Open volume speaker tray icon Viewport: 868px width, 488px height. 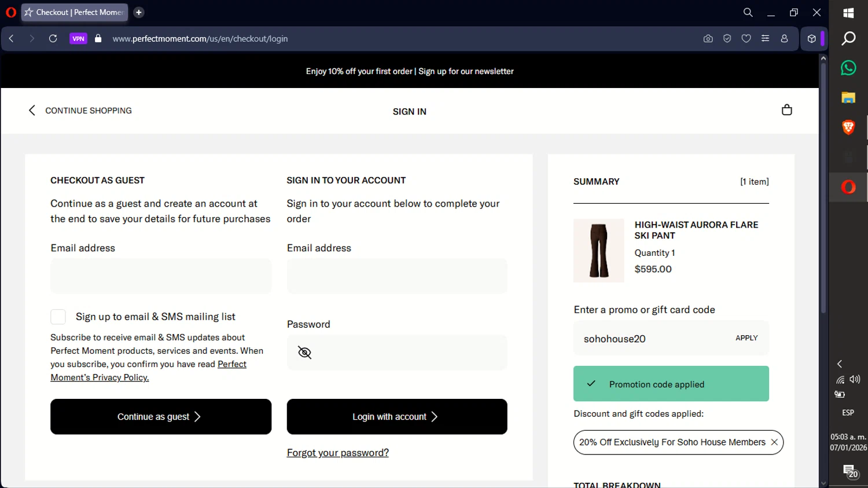point(855,380)
